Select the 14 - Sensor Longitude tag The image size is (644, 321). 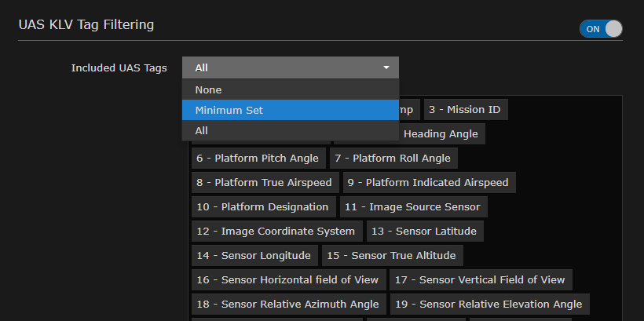point(254,256)
